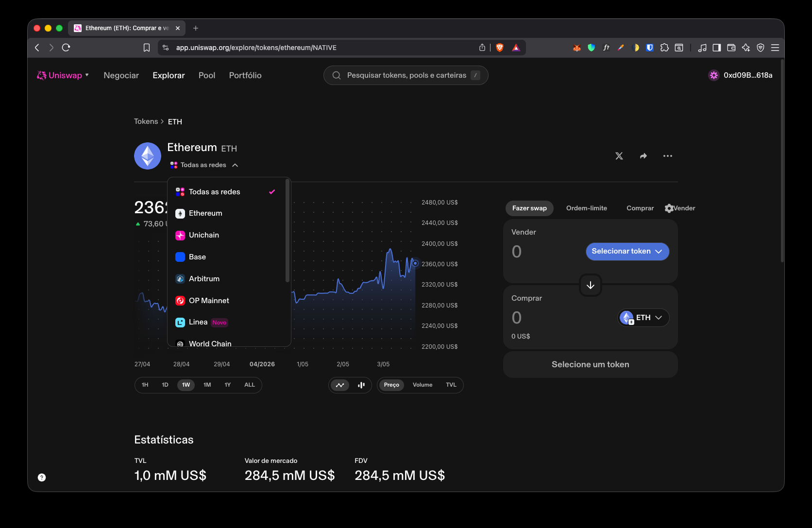812x528 pixels.
Task: Open a new browser tab
Action: [x=196, y=28]
